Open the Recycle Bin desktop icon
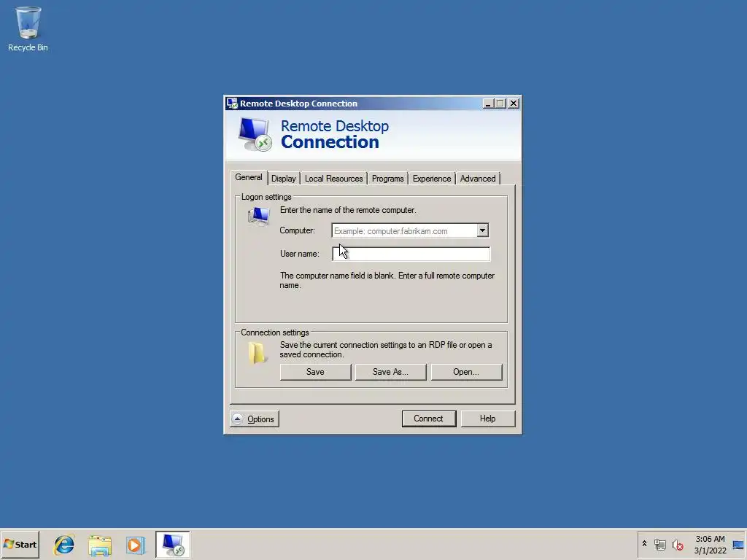The image size is (747, 560). [28, 28]
